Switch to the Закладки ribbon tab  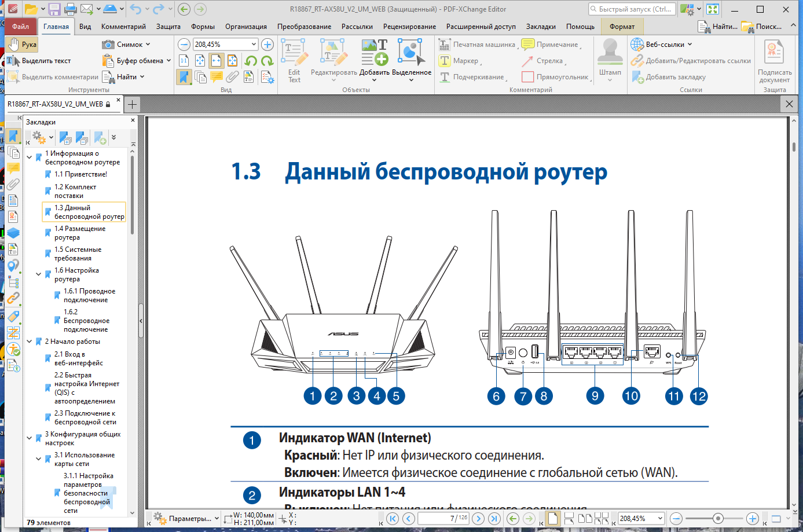[541, 27]
